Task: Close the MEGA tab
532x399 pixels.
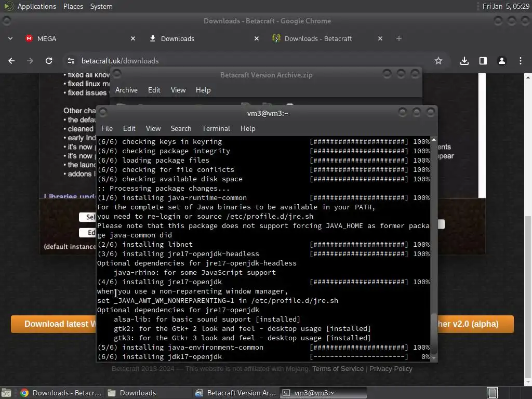Action: (133, 38)
